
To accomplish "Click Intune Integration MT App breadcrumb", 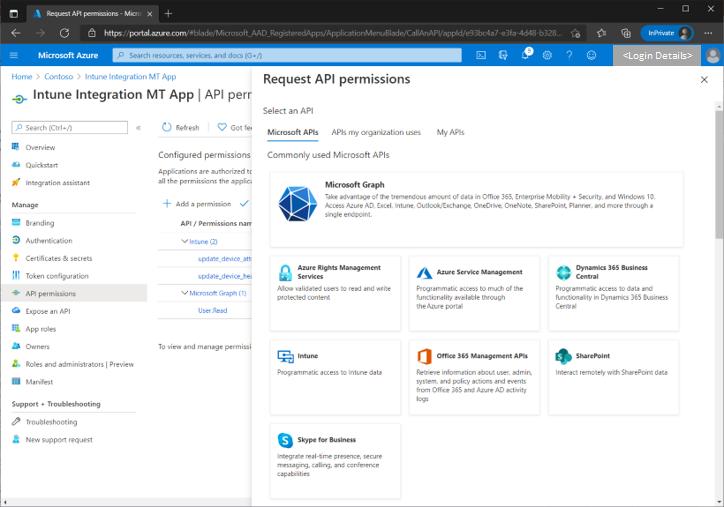I will tap(130, 77).
